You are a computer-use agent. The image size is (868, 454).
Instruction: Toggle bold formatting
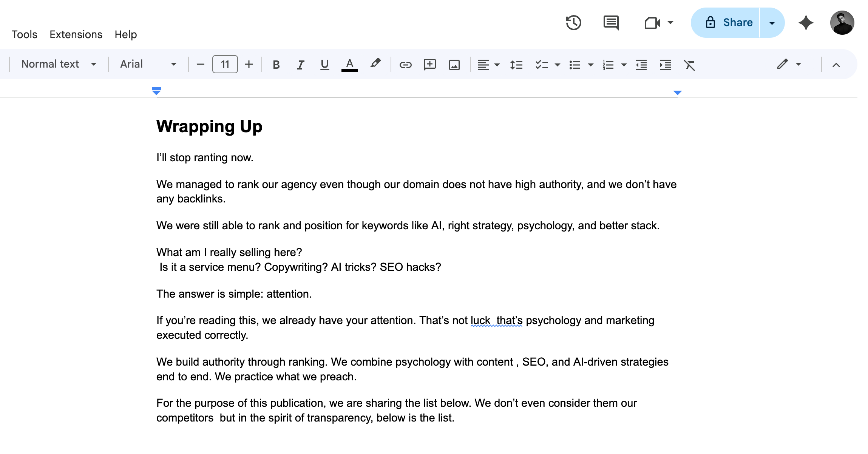click(276, 65)
